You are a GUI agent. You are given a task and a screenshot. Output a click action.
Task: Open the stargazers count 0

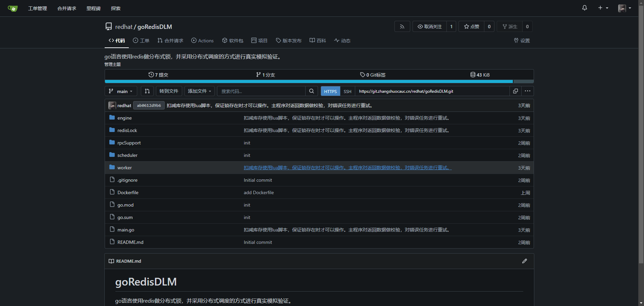489,27
